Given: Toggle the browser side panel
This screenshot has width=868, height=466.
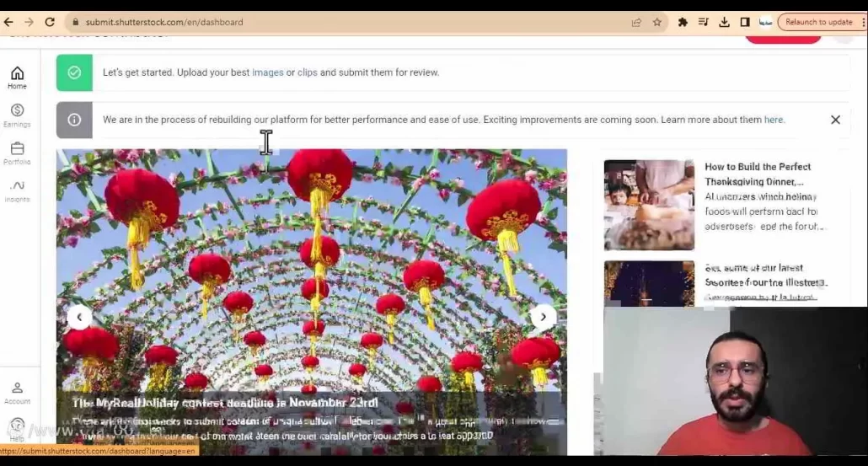Looking at the screenshot, I should coord(745,22).
